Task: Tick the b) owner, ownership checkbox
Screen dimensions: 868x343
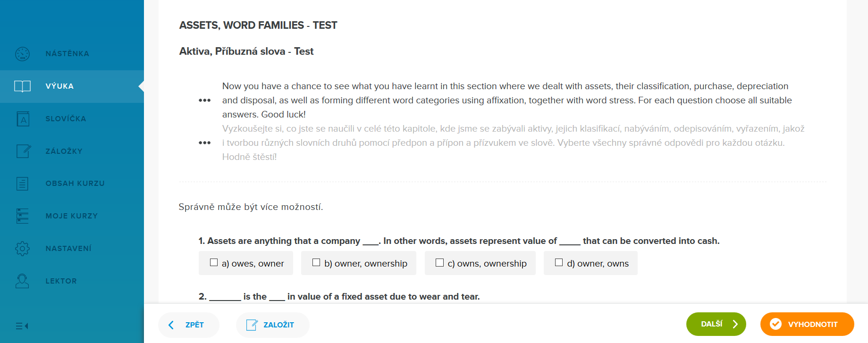Action: tap(316, 263)
